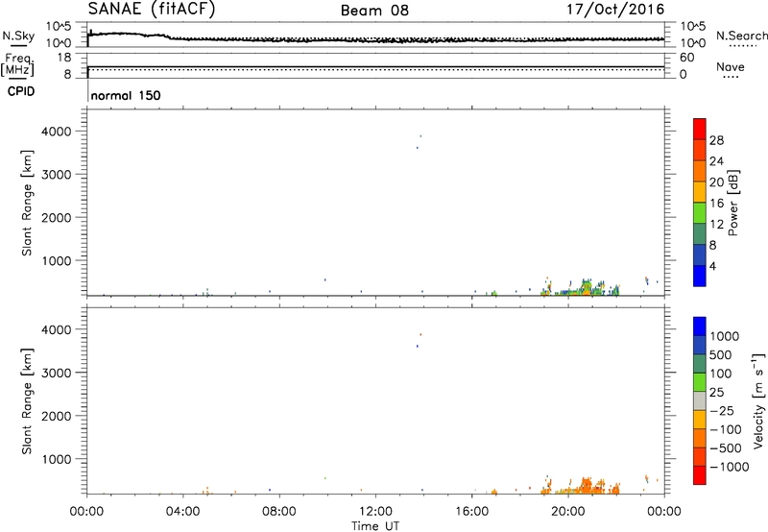The image size is (768, 532).
Task: Click the 'Slant Range [km]' label of power panel
Action: point(27,203)
